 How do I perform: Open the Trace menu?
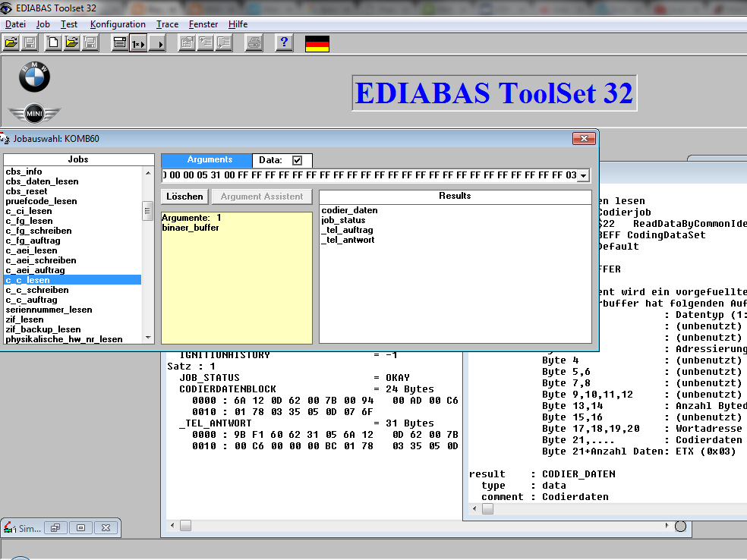click(x=167, y=24)
